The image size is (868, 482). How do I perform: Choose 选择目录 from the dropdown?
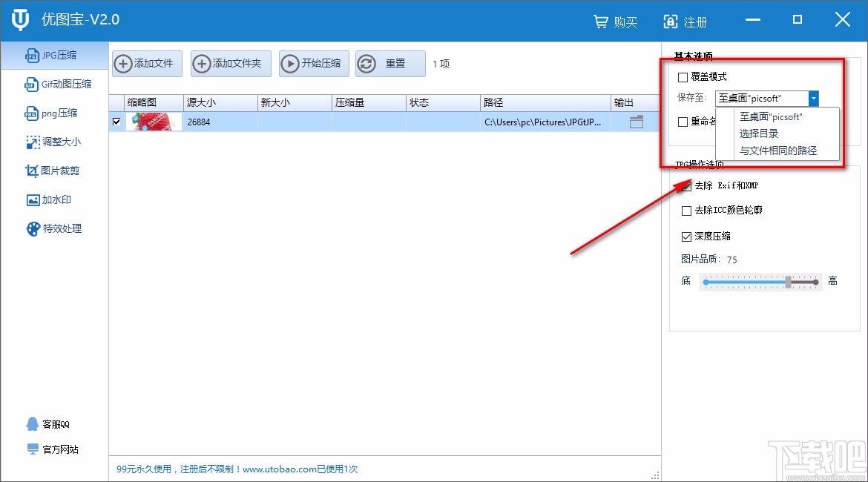[759, 133]
